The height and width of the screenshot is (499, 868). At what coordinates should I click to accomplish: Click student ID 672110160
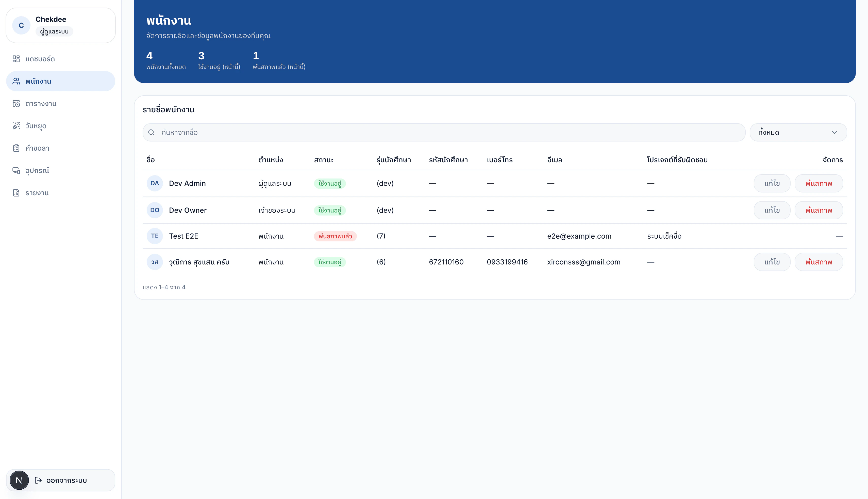(446, 262)
